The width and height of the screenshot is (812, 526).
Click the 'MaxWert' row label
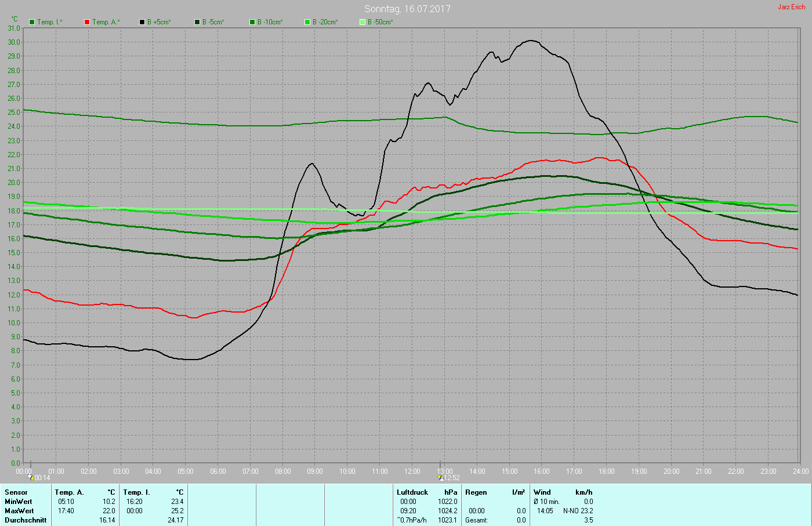click(19, 511)
